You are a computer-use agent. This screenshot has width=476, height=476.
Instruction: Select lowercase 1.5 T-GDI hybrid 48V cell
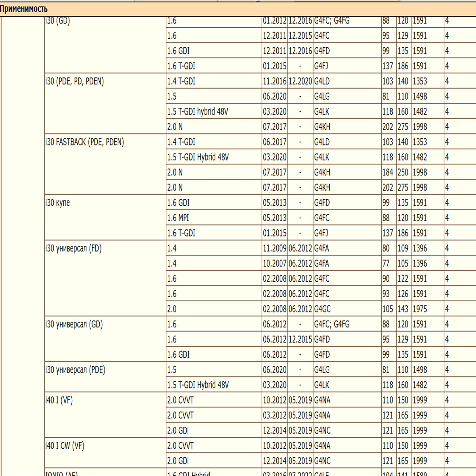pyautogui.click(x=198, y=112)
